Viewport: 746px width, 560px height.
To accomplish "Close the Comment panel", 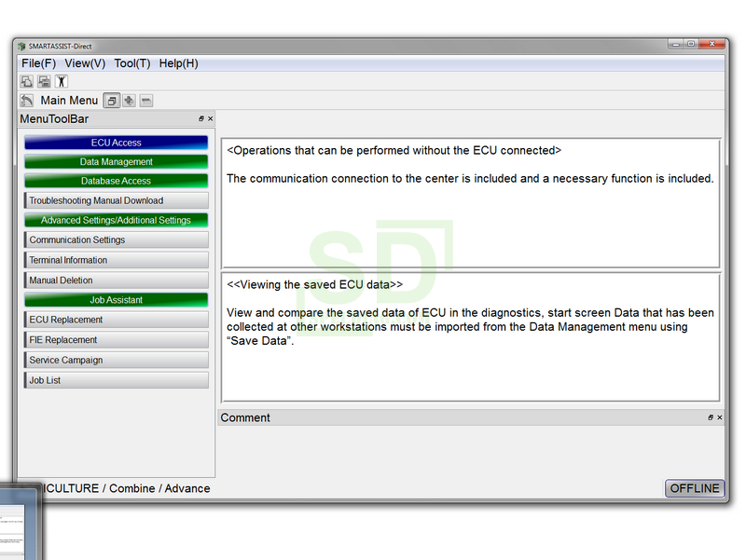I will point(719,418).
